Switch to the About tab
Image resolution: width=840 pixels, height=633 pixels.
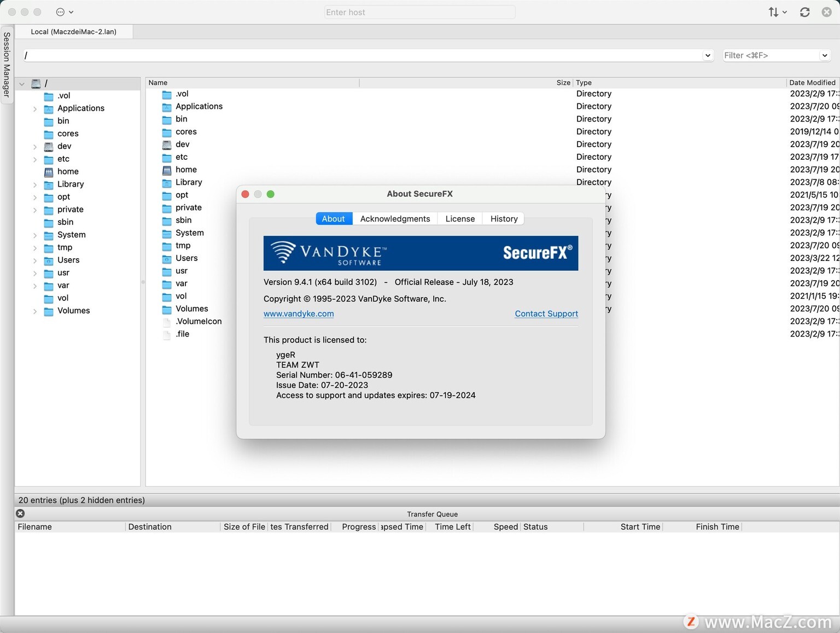click(x=334, y=219)
